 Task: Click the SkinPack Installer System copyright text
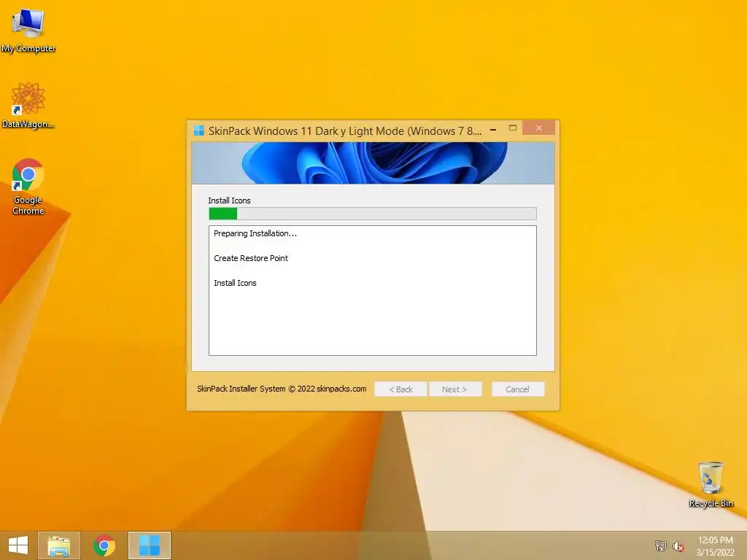tap(282, 389)
